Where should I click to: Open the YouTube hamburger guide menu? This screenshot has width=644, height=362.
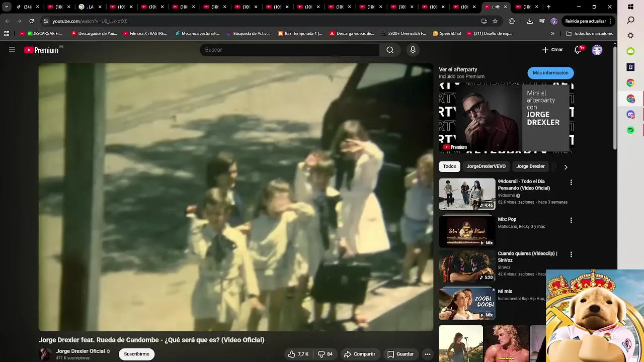coord(12,50)
